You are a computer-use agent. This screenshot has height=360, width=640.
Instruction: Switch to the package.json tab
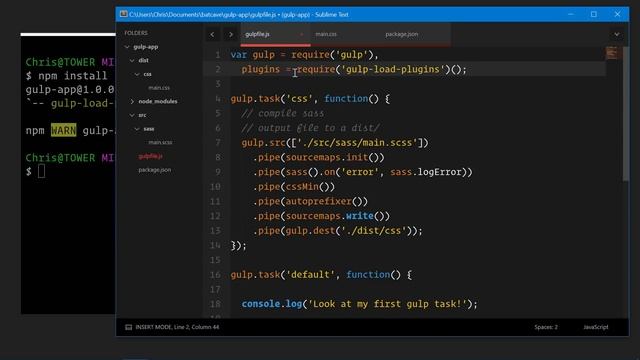[x=402, y=34]
